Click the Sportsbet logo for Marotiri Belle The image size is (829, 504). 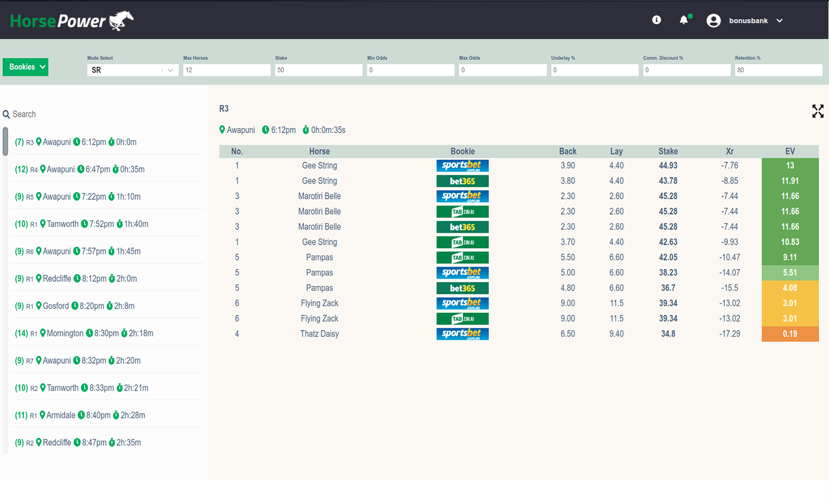462,196
